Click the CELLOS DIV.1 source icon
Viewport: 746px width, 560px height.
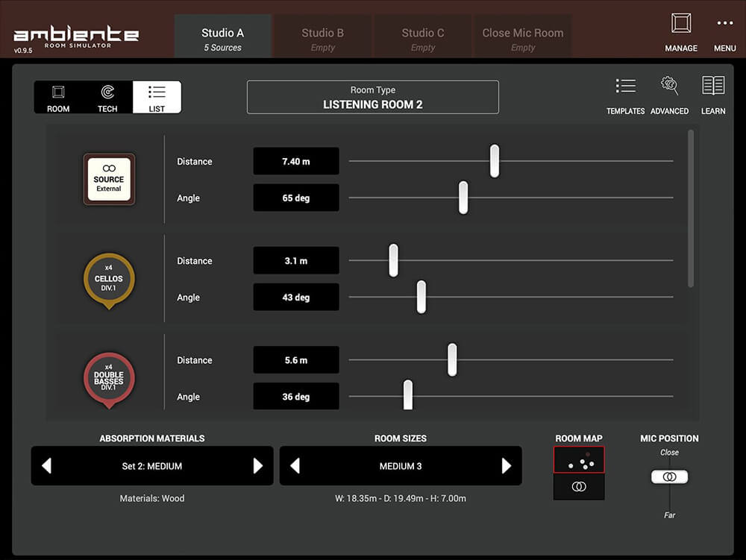click(x=109, y=278)
